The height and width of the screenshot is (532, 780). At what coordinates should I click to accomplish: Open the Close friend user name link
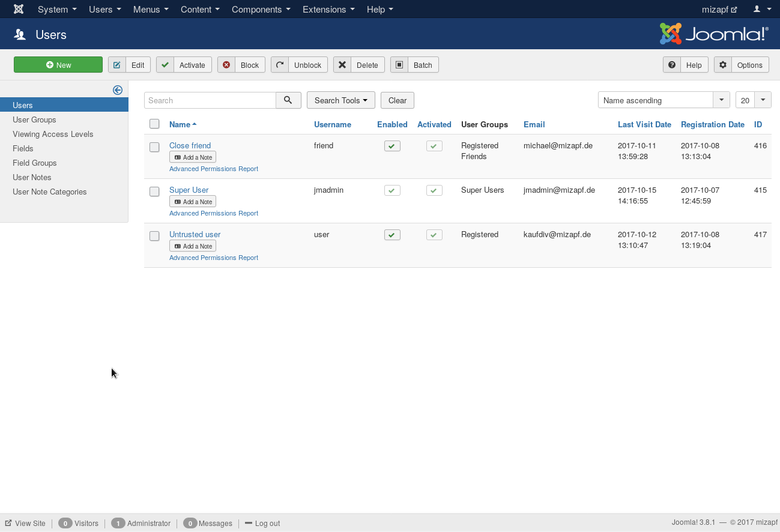[x=190, y=145]
